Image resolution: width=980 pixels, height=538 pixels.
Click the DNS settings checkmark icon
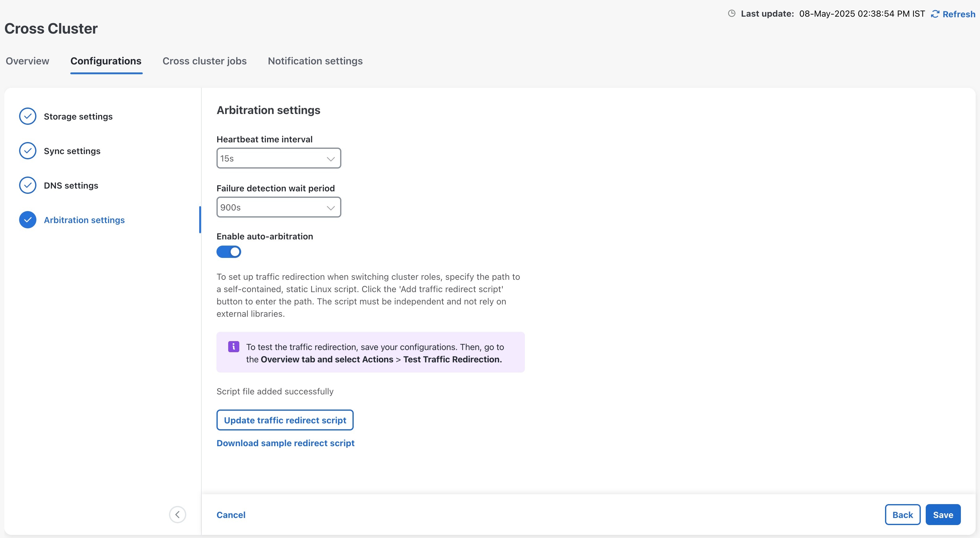tap(28, 185)
